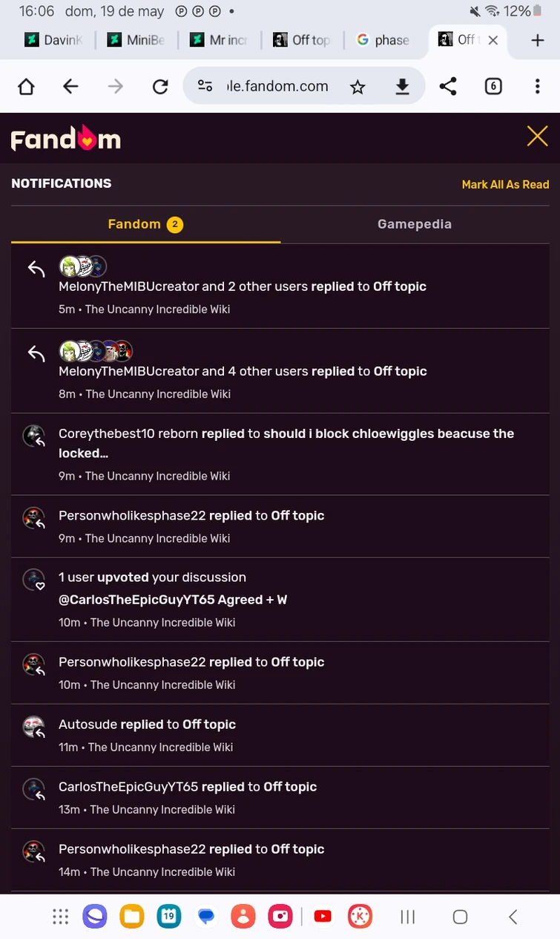Open the tab switcher showing 6 tabs
Screen dimensions: 560x939
click(x=493, y=86)
